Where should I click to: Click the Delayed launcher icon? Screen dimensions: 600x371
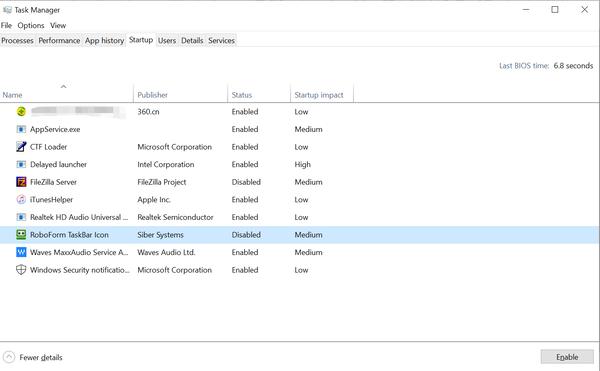tap(21, 164)
